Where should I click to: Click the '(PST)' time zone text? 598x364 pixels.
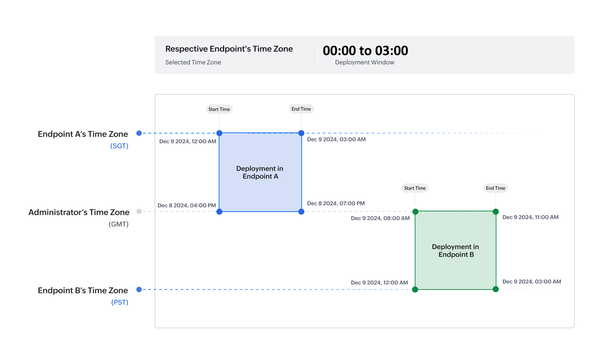click(120, 302)
